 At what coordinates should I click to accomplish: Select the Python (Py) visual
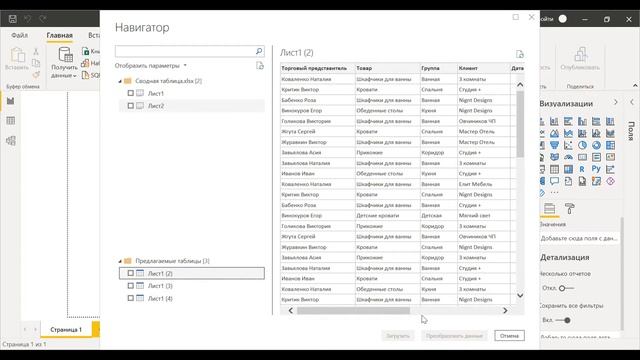596,169
